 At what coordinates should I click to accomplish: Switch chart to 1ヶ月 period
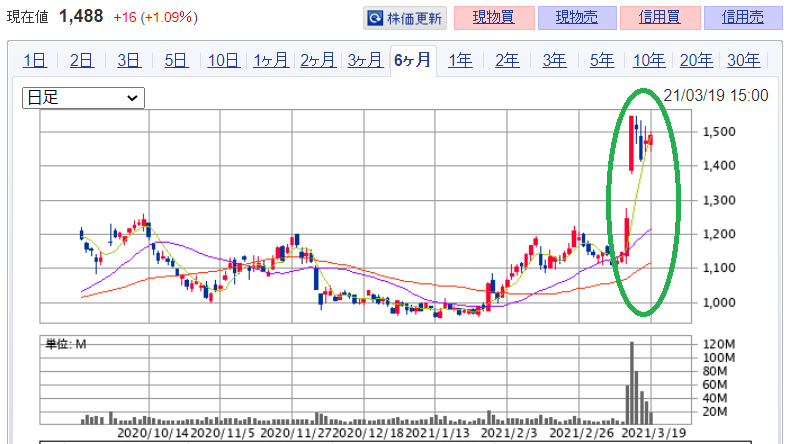271,60
